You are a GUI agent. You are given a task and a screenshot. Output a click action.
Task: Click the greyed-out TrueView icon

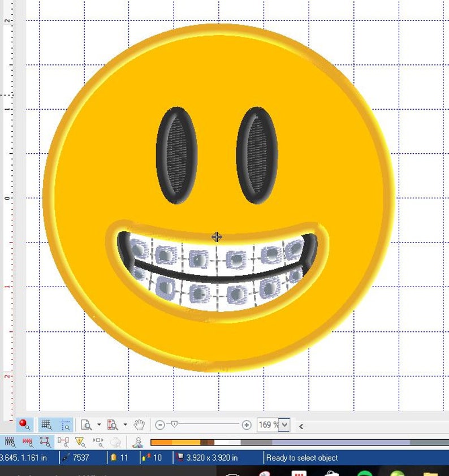[x=116, y=442]
